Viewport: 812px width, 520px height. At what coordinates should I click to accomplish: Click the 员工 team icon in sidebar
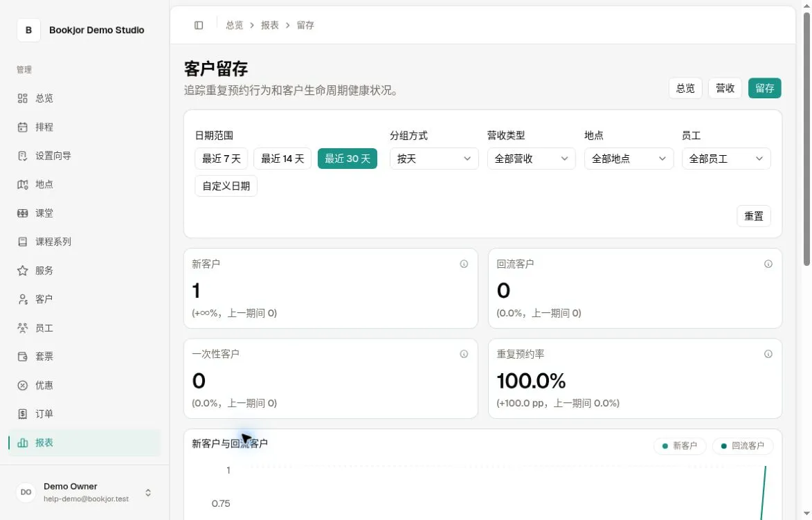point(22,328)
